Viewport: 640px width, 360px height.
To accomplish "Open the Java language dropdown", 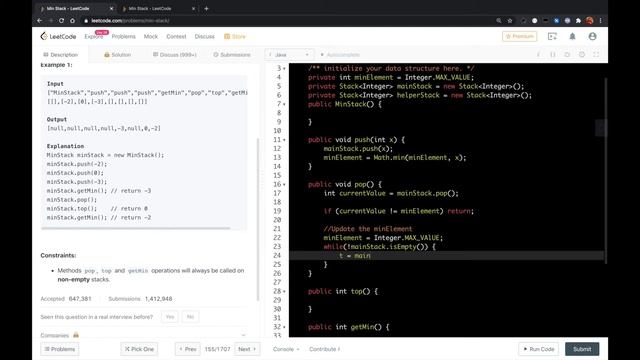I will (x=289, y=55).
